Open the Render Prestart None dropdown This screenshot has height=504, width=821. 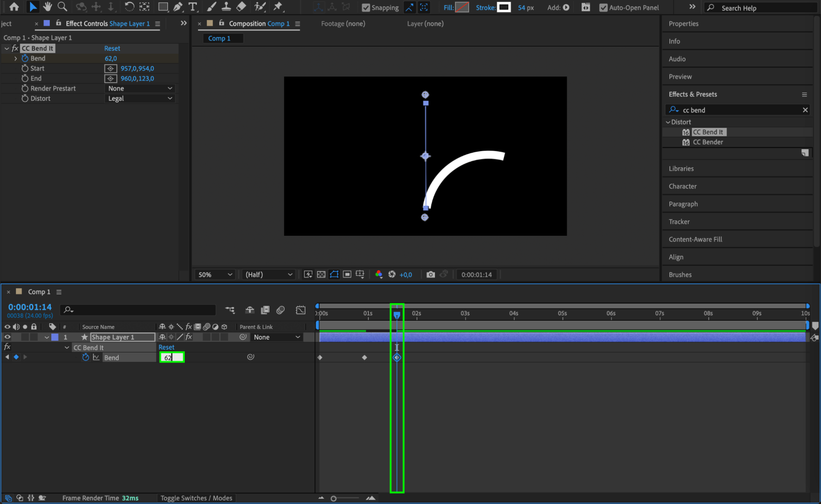[140, 88]
